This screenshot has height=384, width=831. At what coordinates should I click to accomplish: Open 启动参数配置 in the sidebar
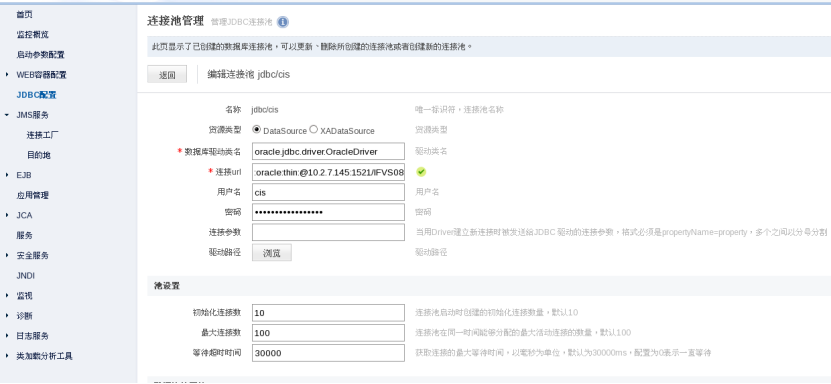pyautogui.click(x=40, y=55)
